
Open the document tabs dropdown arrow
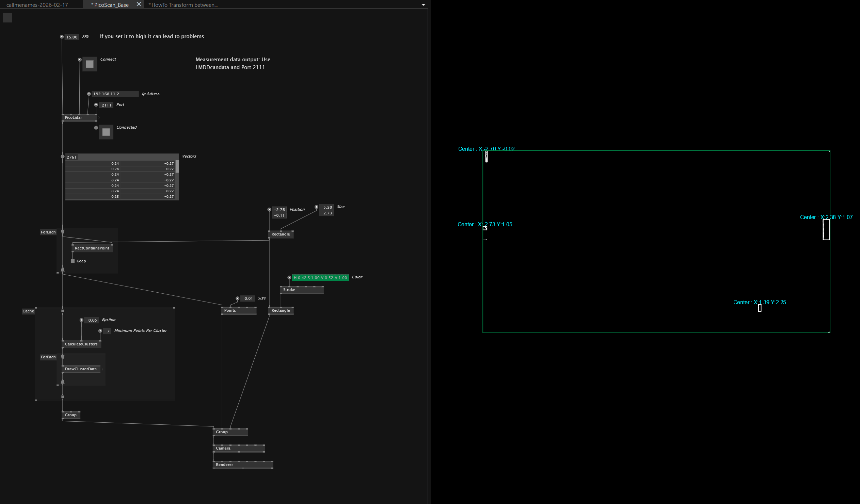click(423, 5)
